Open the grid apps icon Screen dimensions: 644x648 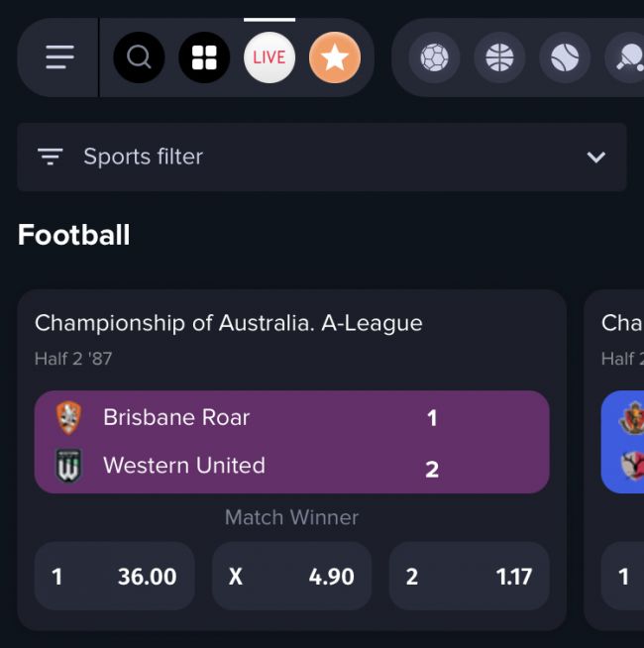click(x=204, y=57)
